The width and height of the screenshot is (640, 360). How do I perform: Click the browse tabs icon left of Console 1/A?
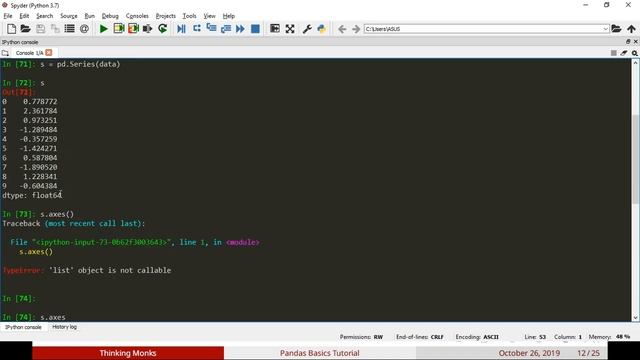pyautogui.click(x=5, y=53)
